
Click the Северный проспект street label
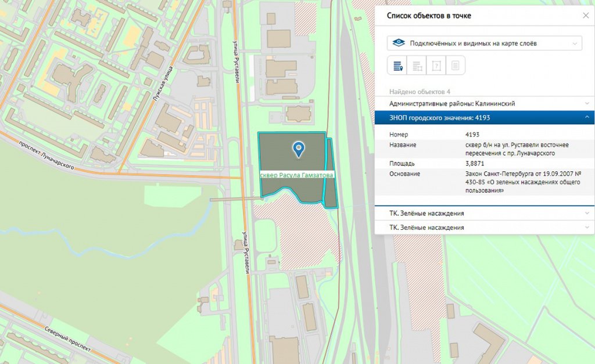pos(67,341)
